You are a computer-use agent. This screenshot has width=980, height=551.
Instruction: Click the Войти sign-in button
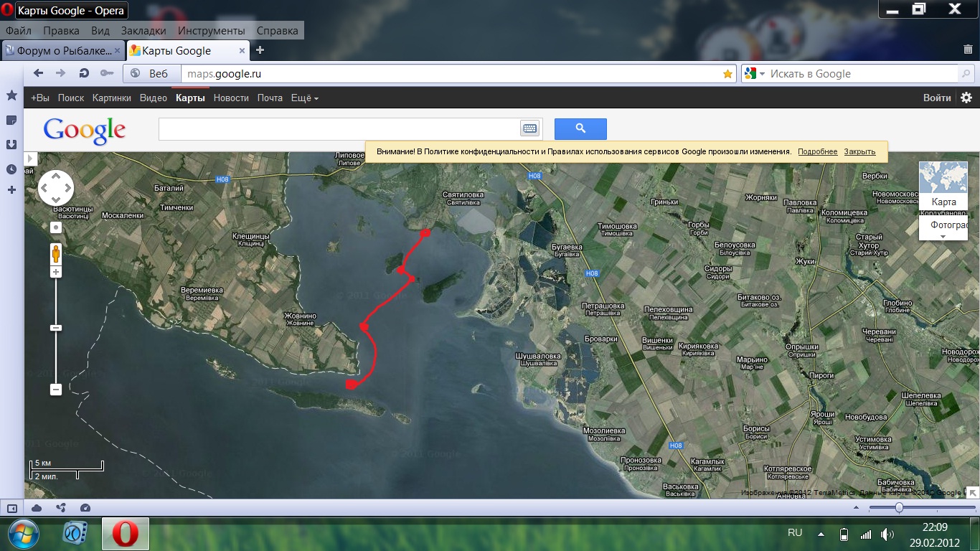(937, 98)
